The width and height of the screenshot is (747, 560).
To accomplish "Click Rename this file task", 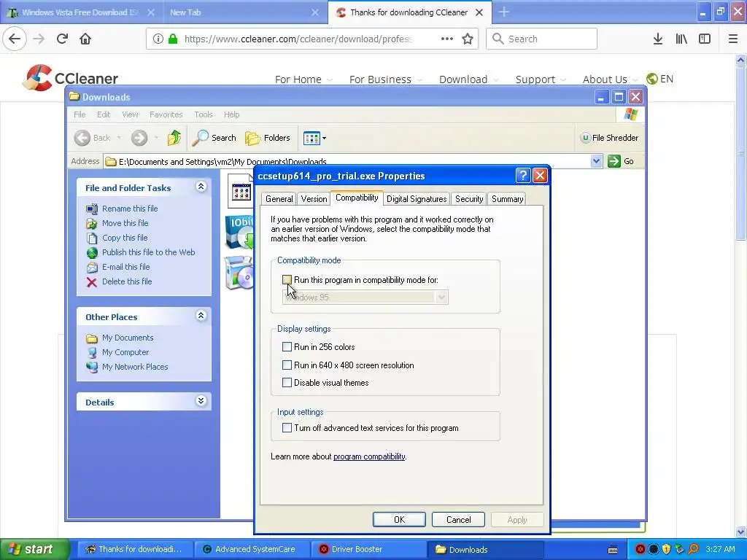I will pyautogui.click(x=122, y=209).
